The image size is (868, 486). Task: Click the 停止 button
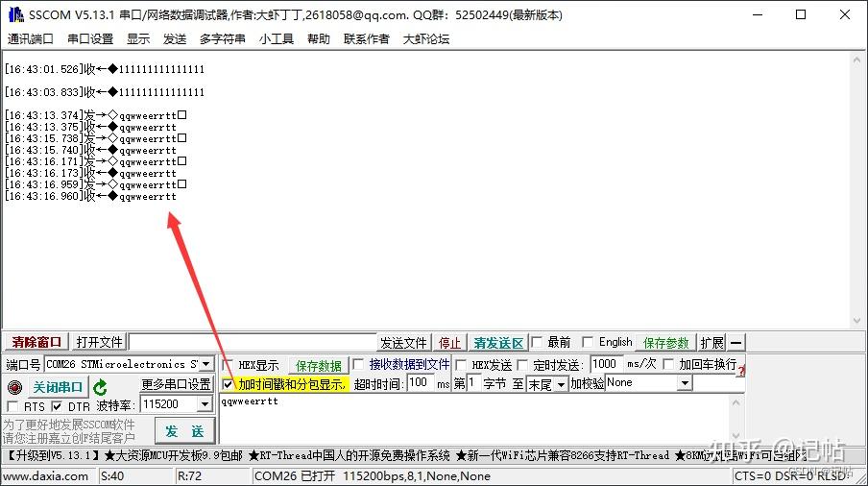tap(449, 343)
